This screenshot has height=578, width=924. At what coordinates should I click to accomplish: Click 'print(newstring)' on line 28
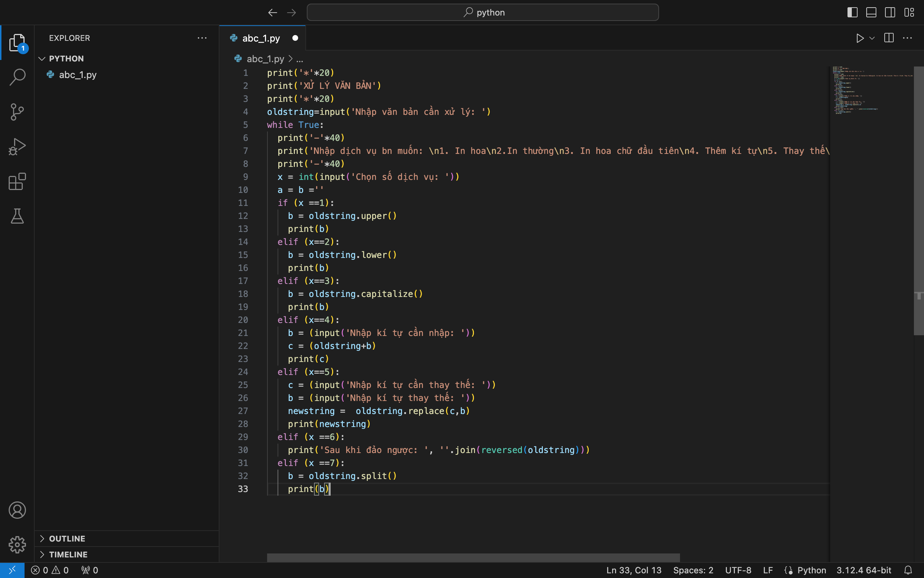pos(329,424)
